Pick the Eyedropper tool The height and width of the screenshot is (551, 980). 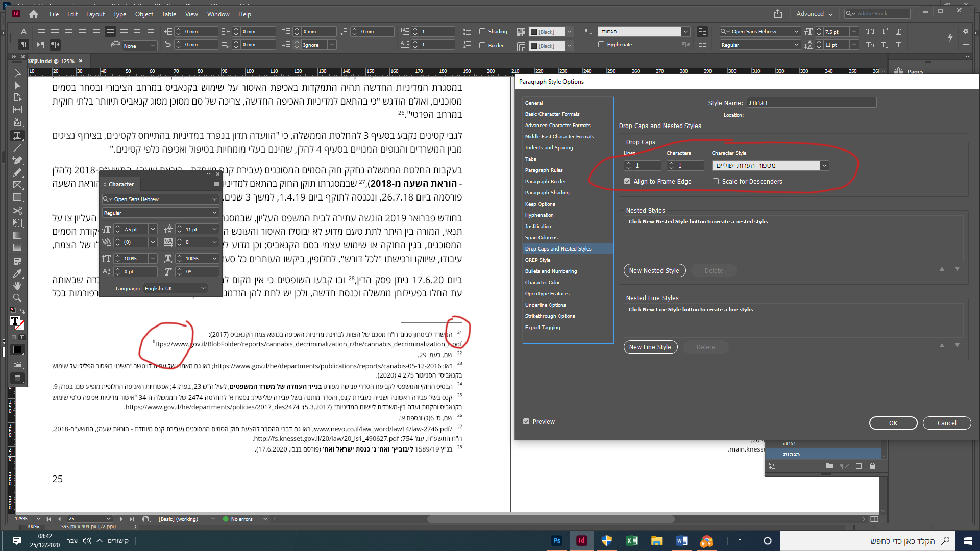(x=17, y=273)
